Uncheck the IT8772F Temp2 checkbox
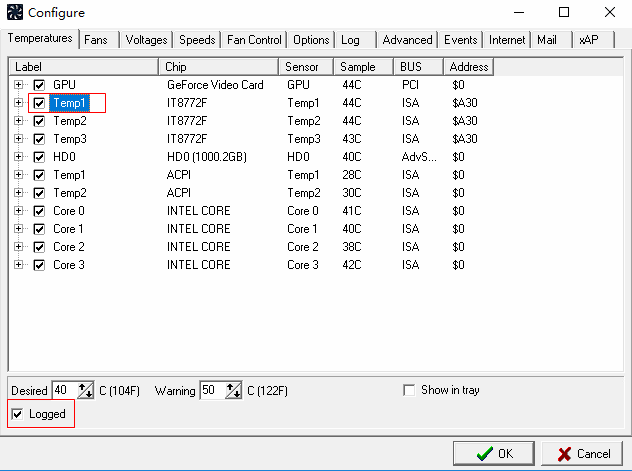The width and height of the screenshot is (632, 471). [39, 121]
